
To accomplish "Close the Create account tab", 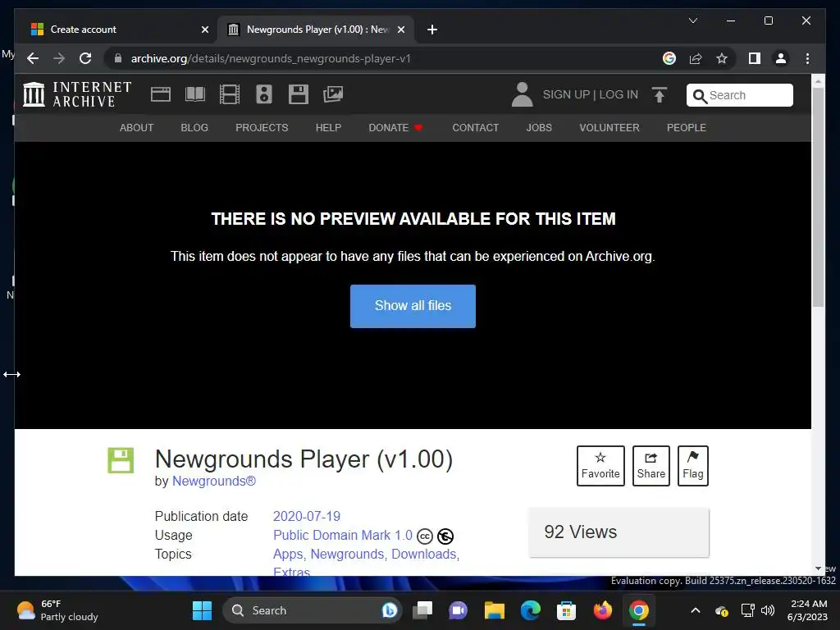I will click(204, 30).
